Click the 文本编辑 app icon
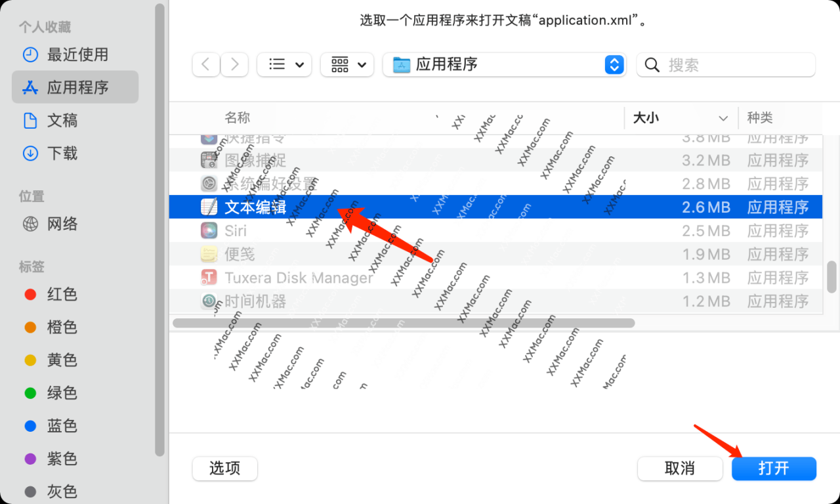The image size is (840, 504). coord(209,207)
